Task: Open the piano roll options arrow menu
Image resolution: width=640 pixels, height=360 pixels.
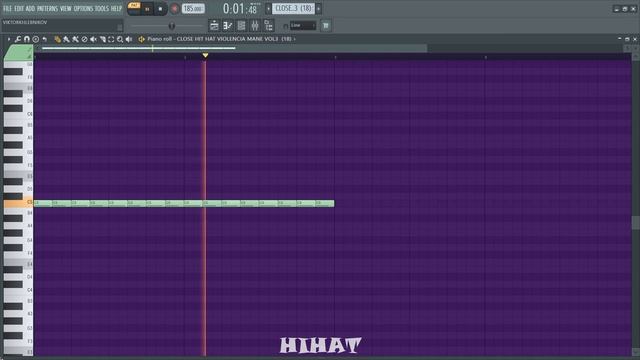Action: 9,39
